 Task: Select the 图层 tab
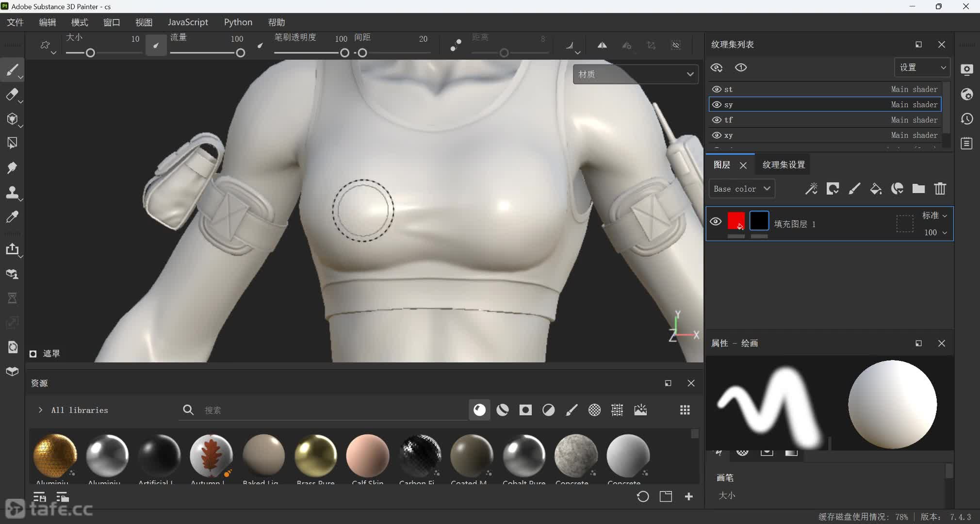(x=722, y=165)
